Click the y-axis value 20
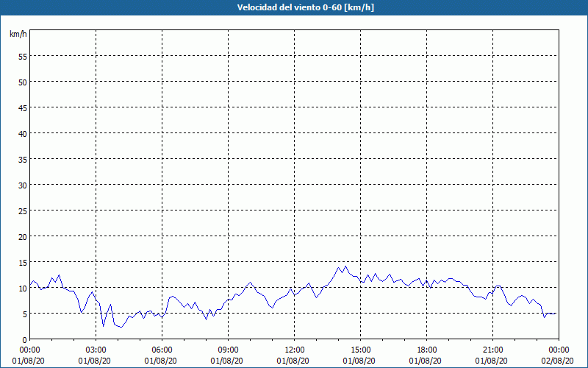The image size is (588, 368). (23, 236)
